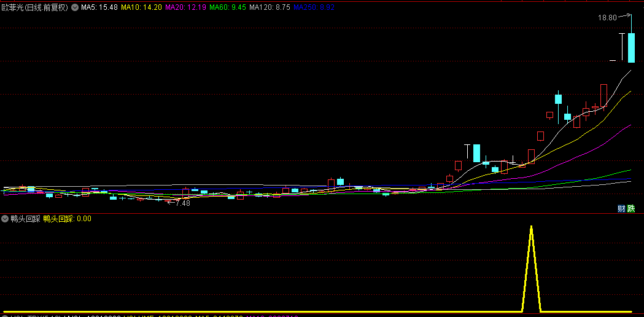Click the MA5: 15.48 label

tap(99, 7)
